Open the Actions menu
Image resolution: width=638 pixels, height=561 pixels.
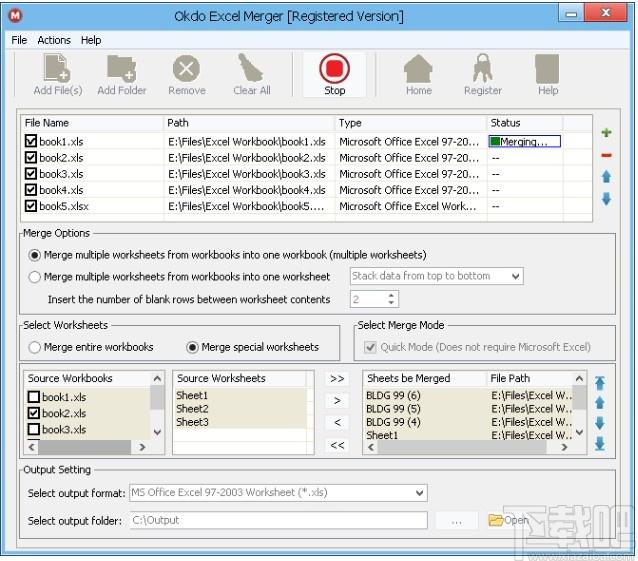(x=54, y=40)
